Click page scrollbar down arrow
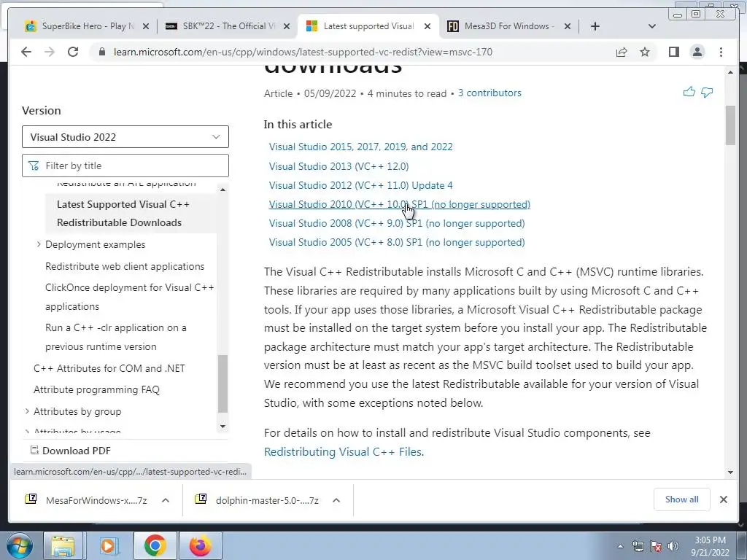 (730, 472)
